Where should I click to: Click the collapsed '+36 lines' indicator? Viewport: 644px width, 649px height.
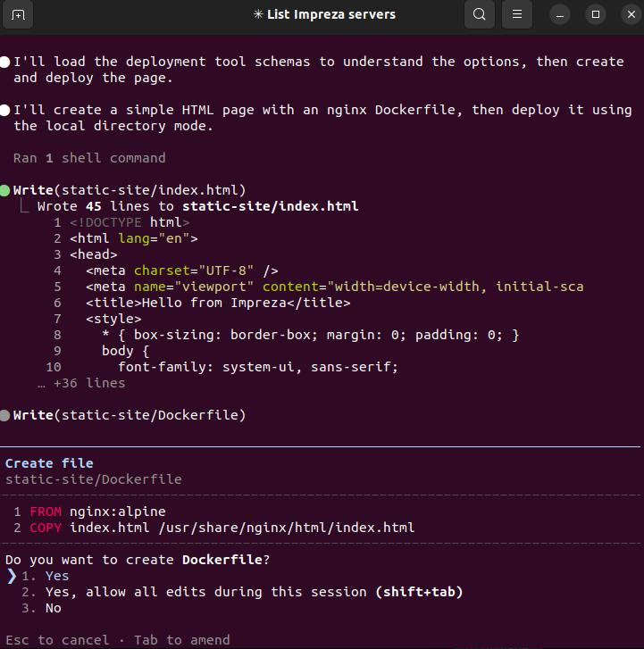pyautogui.click(x=81, y=383)
